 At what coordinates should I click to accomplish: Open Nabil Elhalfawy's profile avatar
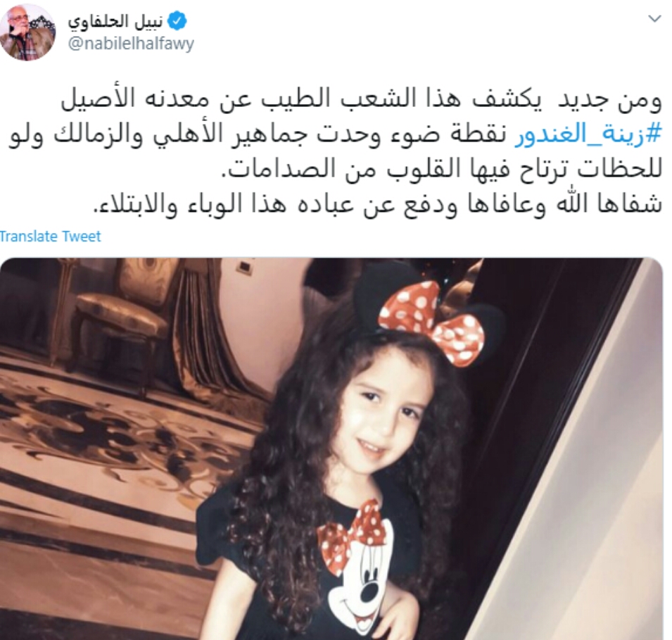coord(28,34)
